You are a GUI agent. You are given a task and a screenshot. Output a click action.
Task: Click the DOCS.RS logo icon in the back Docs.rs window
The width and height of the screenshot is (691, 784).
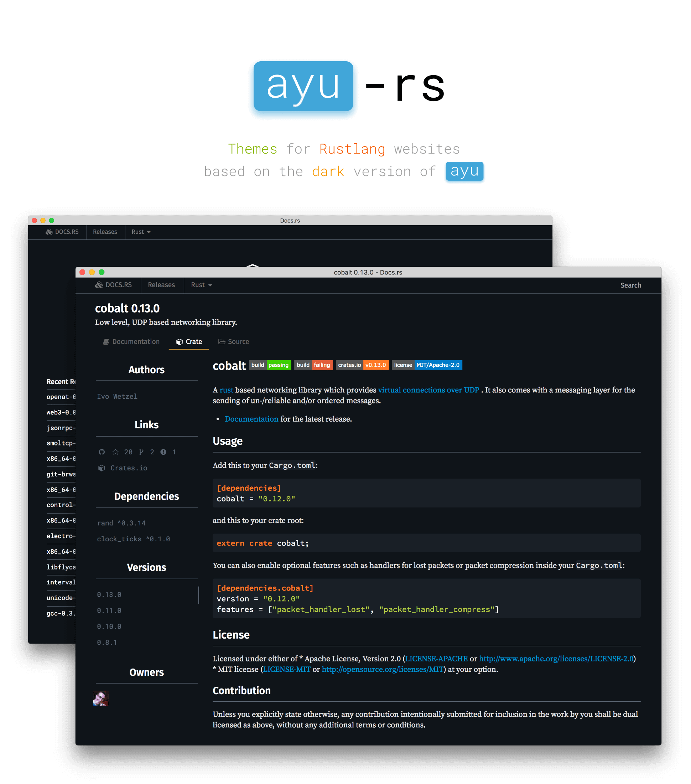pos(49,232)
